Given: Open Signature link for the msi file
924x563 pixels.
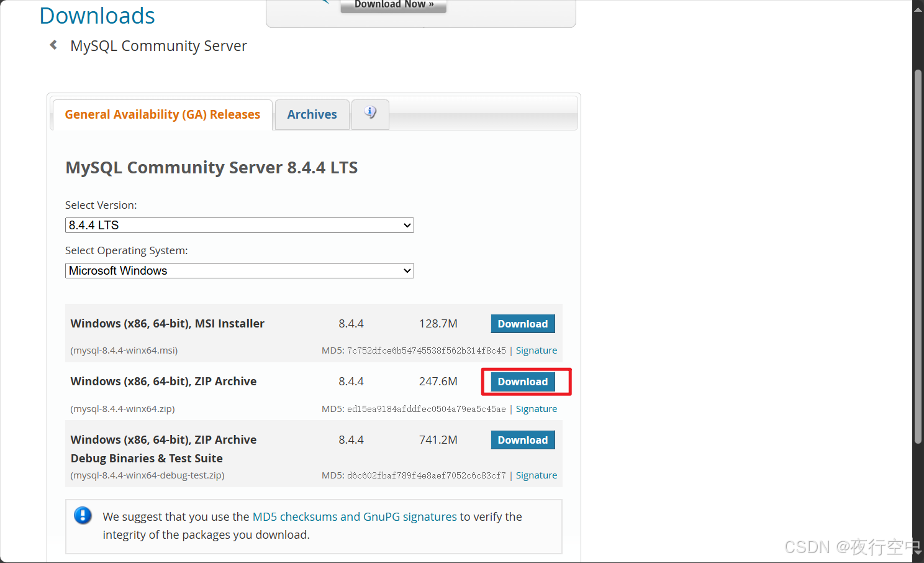Looking at the screenshot, I should [537, 350].
